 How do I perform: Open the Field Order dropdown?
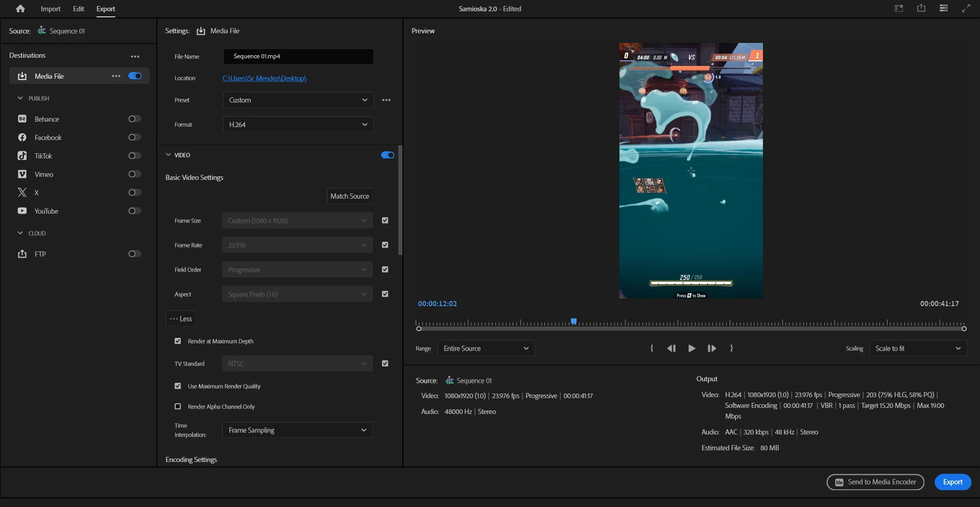pyautogui.click(x=297, y=270)
